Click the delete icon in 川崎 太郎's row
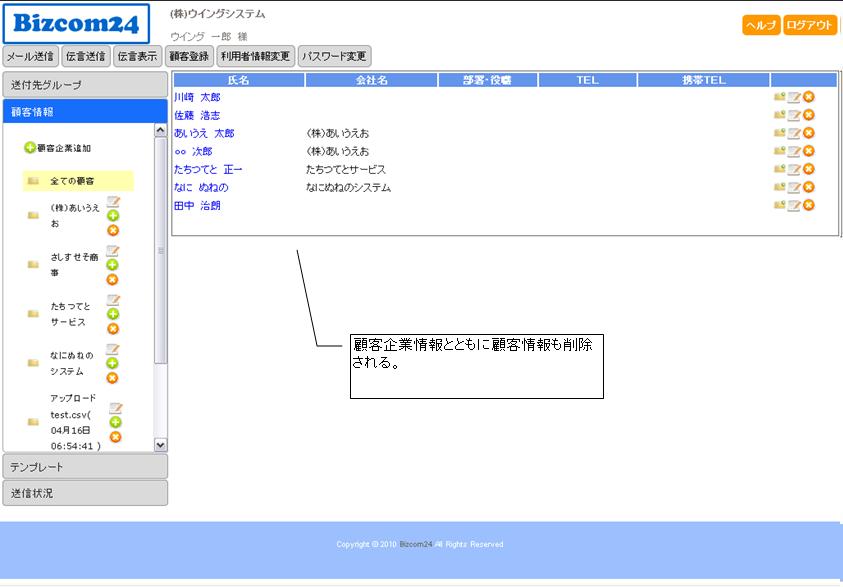This screenshot has width=843, height=587. pos(808,97)
